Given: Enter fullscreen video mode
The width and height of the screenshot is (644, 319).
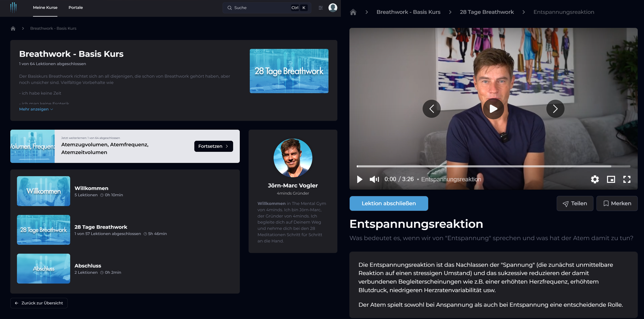Looking at the screenshot, I should tap(627, 179).
